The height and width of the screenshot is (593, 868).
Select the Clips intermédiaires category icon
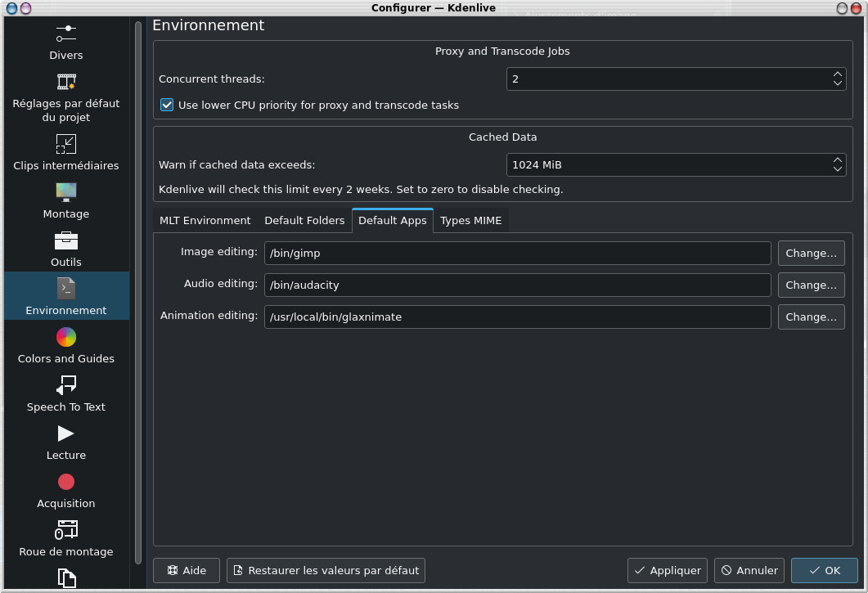pos(66,144)
